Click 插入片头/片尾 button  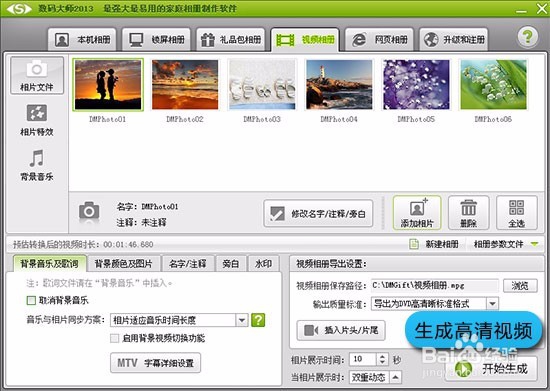pyautogui.click(x=341, y=330)
